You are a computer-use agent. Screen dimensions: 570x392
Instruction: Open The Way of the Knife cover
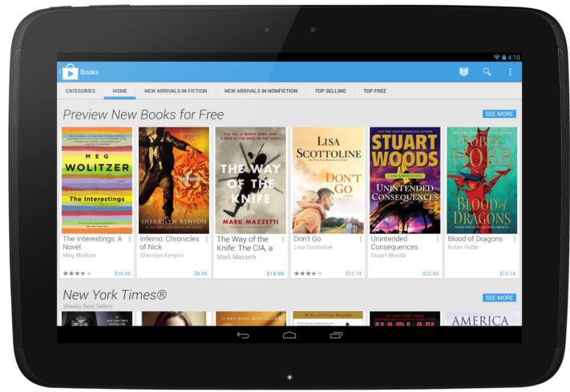click(251, 180)
